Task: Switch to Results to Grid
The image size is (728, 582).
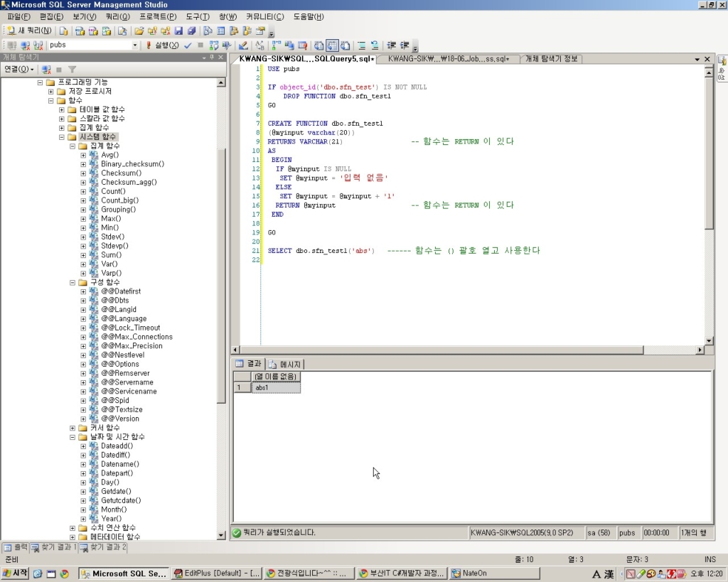Action: pyautogui.click(x=332, y=45)
